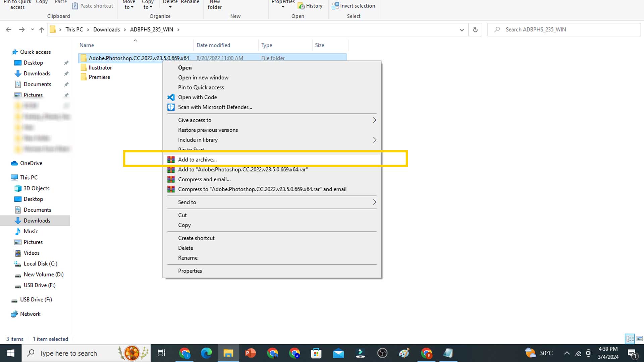Select 'This PC' in the address breadcrumb
This screenshot has height=362, width=644.
click(74, 29)
